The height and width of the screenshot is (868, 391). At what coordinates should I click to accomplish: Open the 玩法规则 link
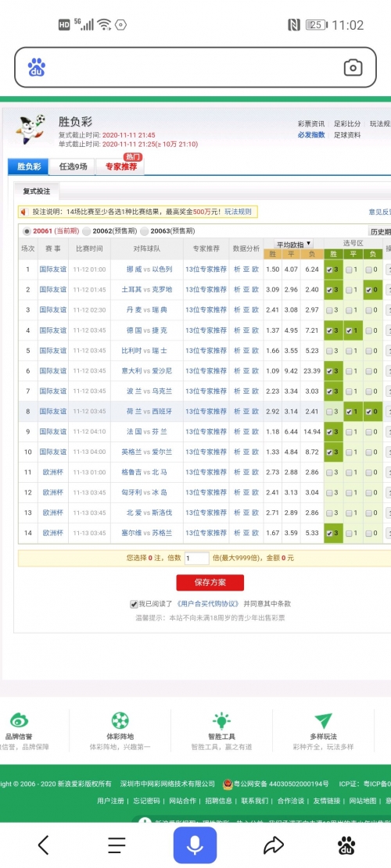click(239, 212)
